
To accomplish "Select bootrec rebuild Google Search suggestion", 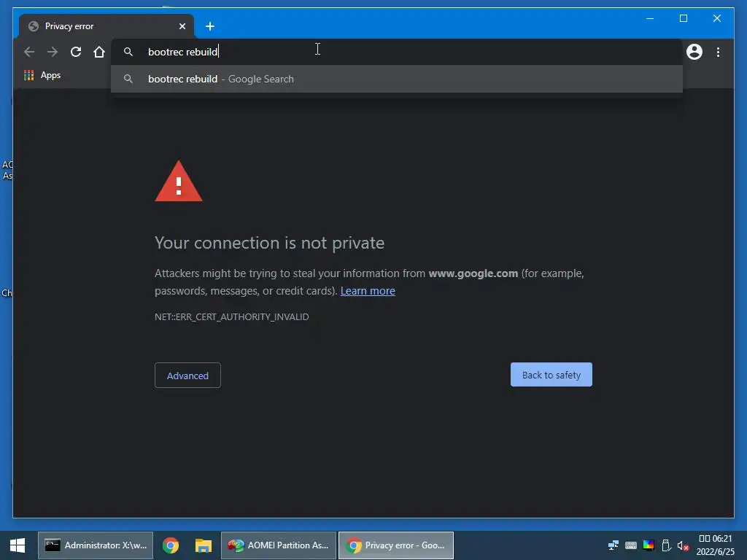I will coord(396,79).
